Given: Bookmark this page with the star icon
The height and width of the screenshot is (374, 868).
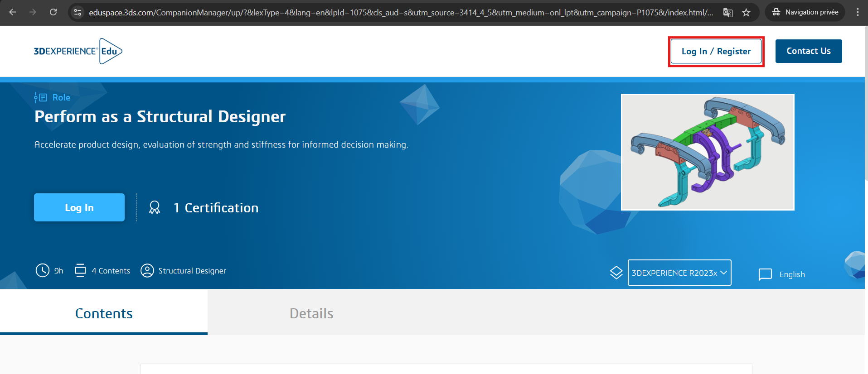Looking at the screenshot, I should pos(746,12).
